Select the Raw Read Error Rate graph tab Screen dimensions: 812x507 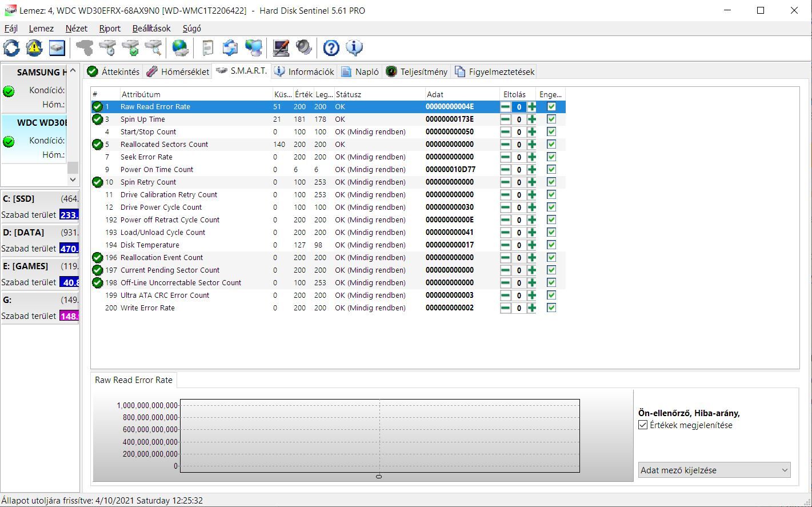[134, 380]
